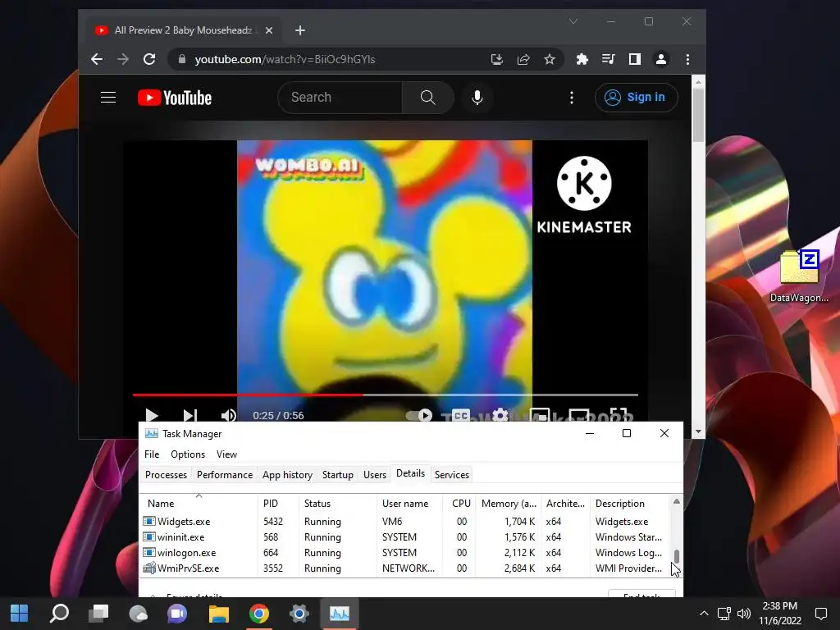Sort by Description column header

[629, 504]
